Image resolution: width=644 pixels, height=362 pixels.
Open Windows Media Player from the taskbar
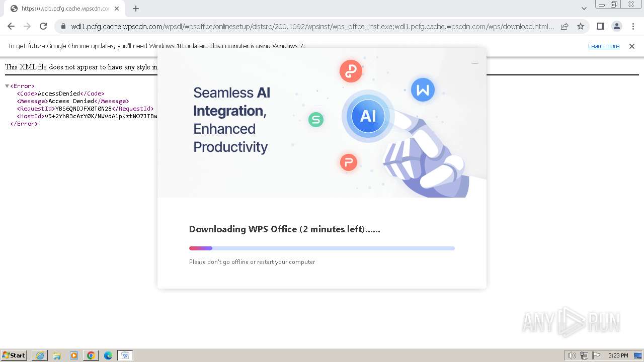click(74, 355)
